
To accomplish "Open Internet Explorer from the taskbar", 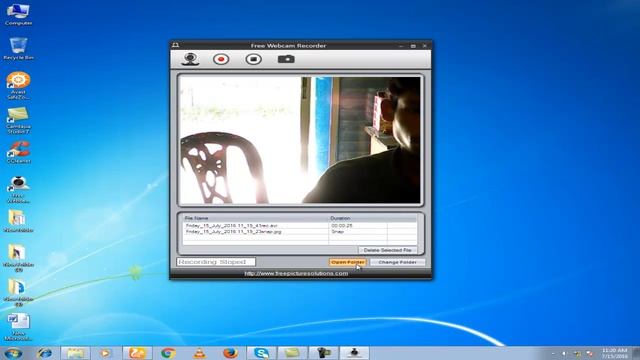I will pyautogui.click(x=44, y=353).
